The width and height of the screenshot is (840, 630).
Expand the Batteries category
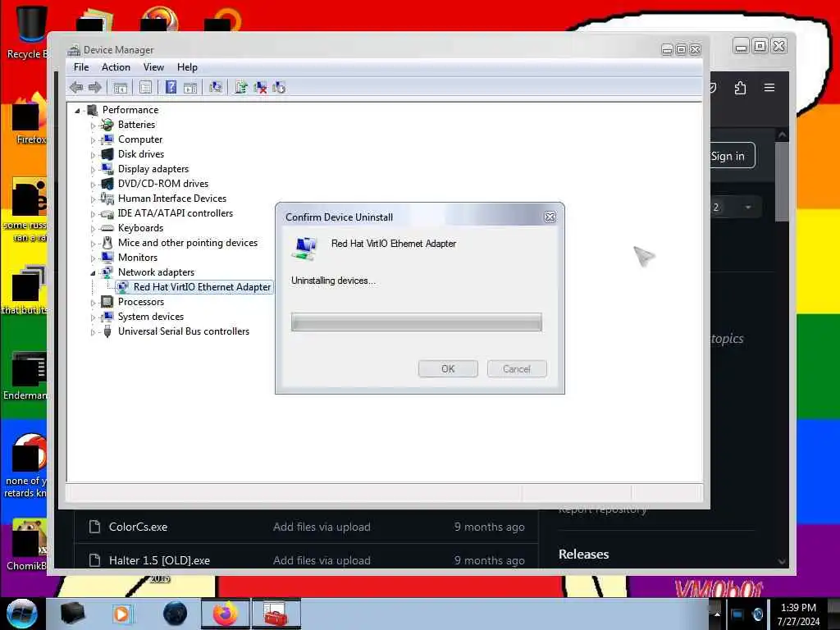pos(93,126)
